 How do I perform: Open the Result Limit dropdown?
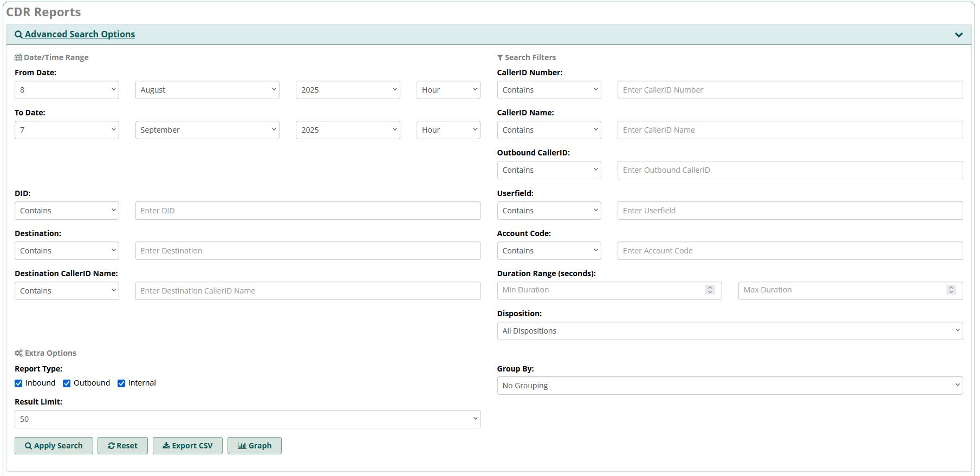[247, 419]
